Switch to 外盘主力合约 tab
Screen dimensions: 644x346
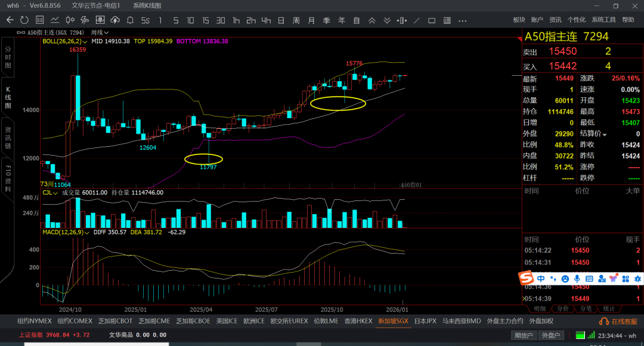pyautogui.click(x=505, y=321)
